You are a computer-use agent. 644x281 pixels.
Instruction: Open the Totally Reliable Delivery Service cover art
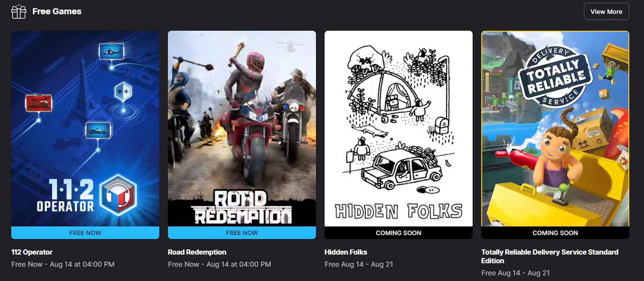pyautogui.click(x=555, y=129)
